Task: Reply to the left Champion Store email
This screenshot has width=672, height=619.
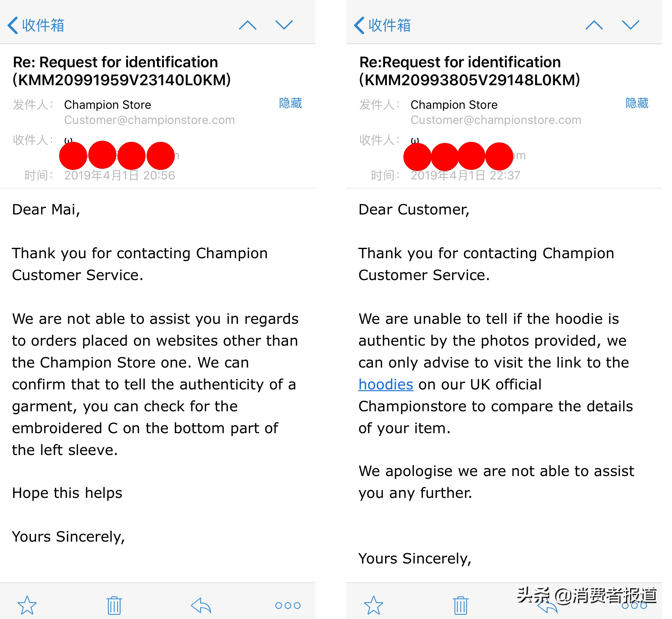Action: pyautogui.click(x=201, y=605)
